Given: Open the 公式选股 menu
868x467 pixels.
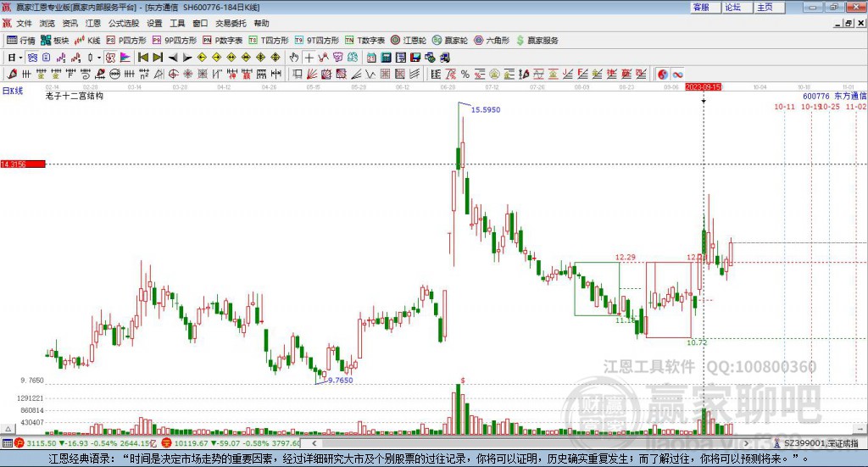Looking at the screenshot, I should (x=124, y=23).
